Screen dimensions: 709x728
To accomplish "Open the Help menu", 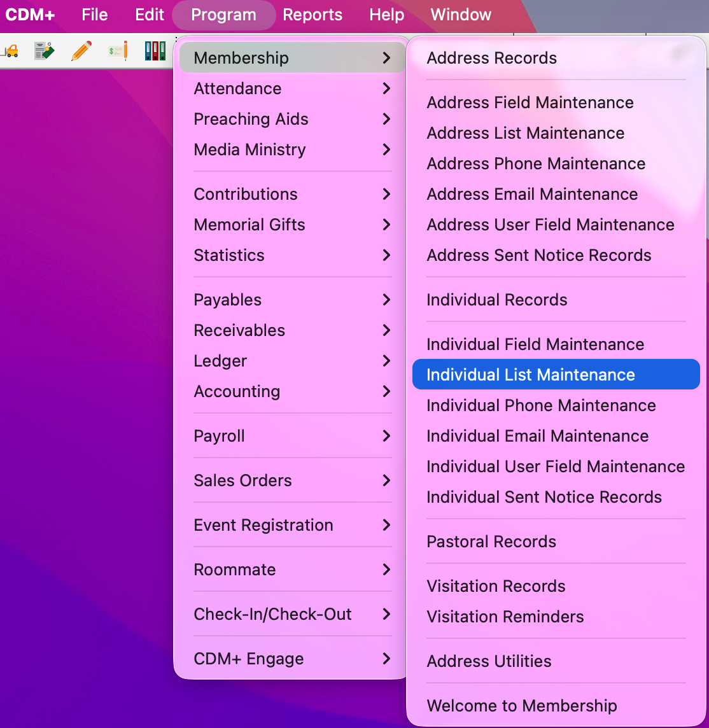I will coord(387,15).
